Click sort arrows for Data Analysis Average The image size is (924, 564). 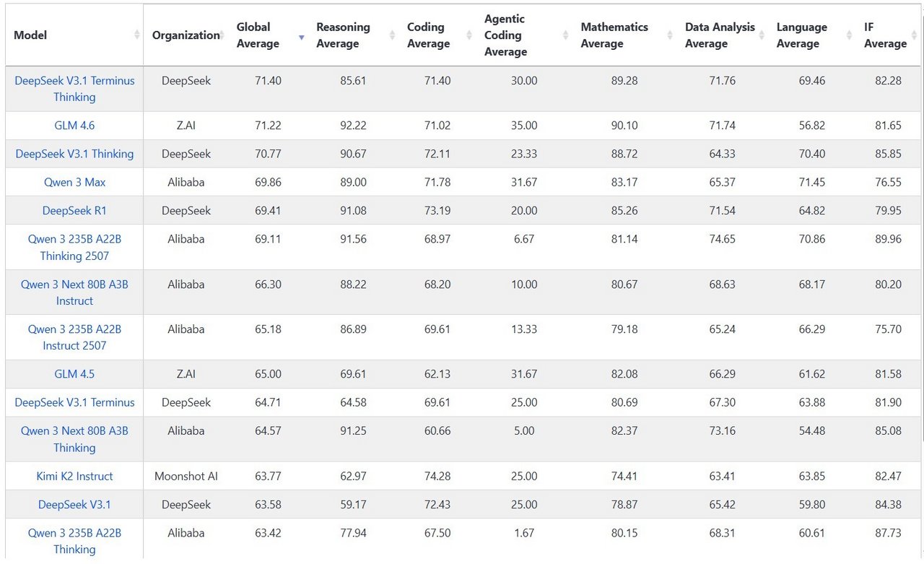(762, 35)
